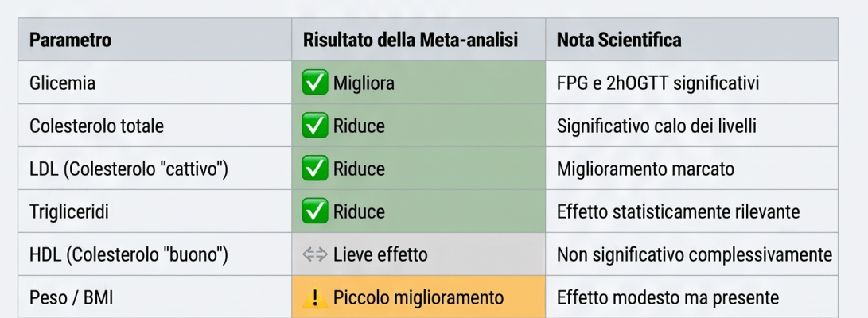Image resolution: width=868 pixels, height=318 pixels.
Task: Click the yellow warning icon beside Piccolo miglioramento
Action: pos(315,297)
